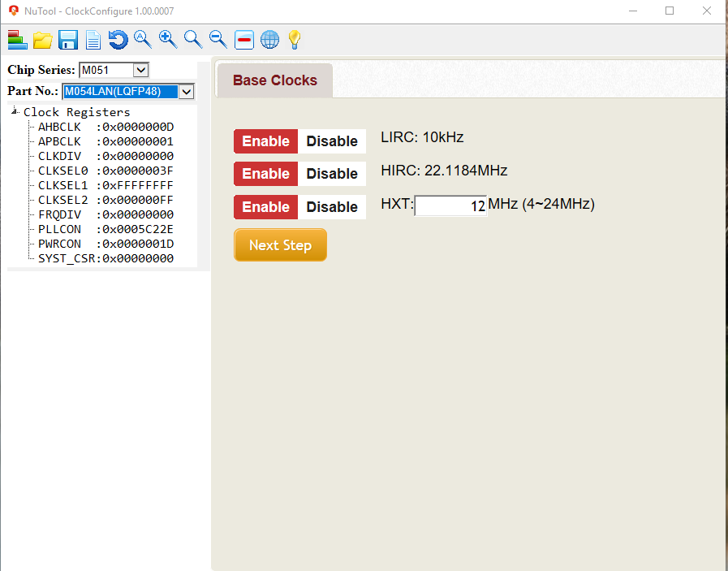Open the Chip Series dropdown
Screen dimensions: 728x571
(140, 70)
